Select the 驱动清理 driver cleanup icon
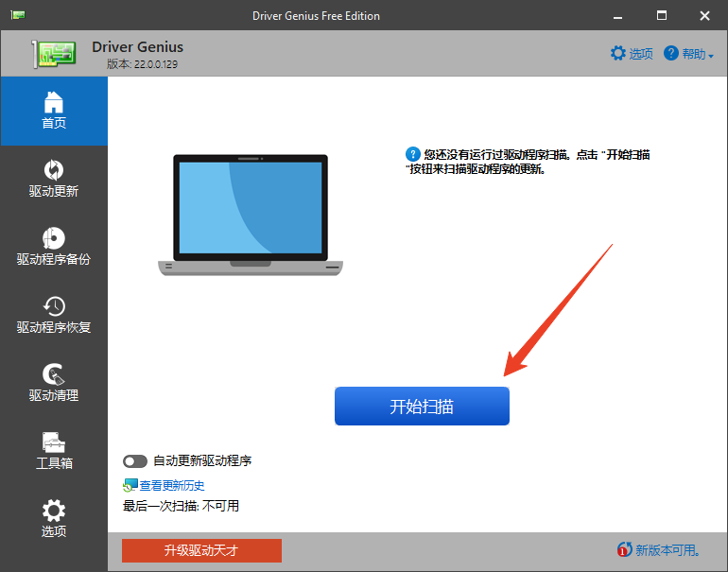 (54, 374)
